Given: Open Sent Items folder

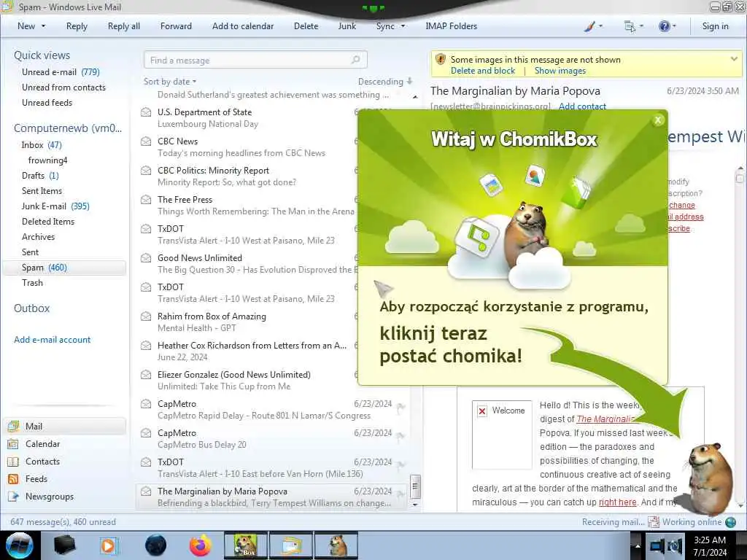Looking at the screenshot, I should (42, 190).
